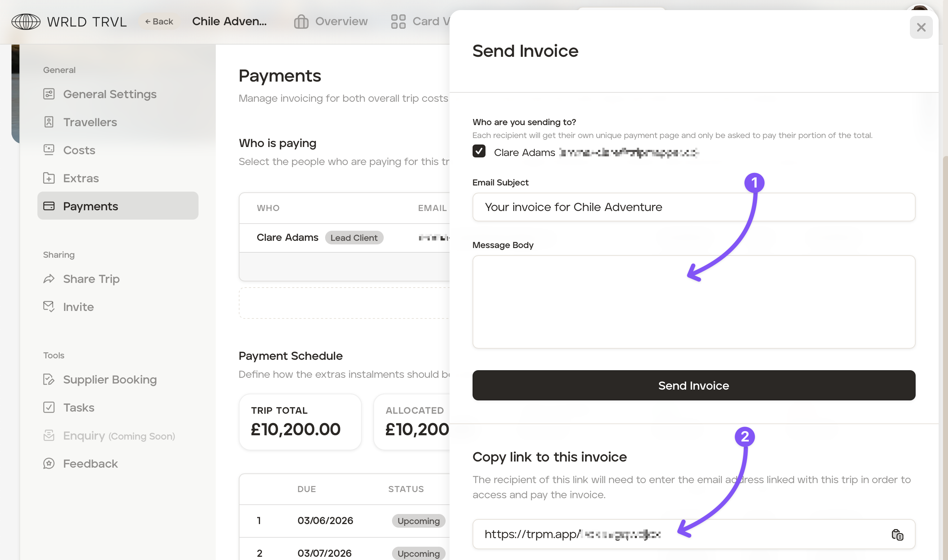
Task: Click into the Message Body text area
Action: [x=693, y=302]
